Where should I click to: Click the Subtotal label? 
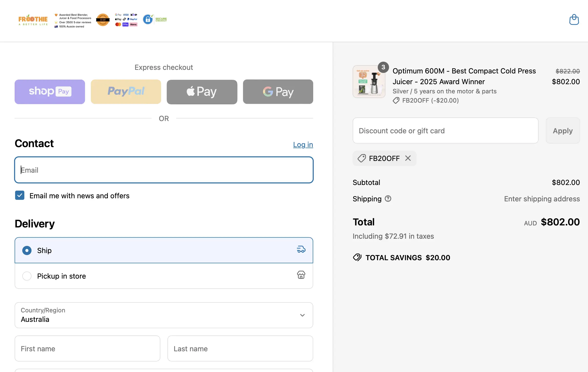366,182
